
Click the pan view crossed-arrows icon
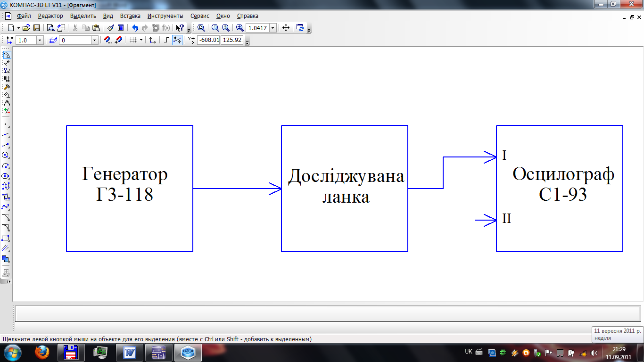[286, 28]
